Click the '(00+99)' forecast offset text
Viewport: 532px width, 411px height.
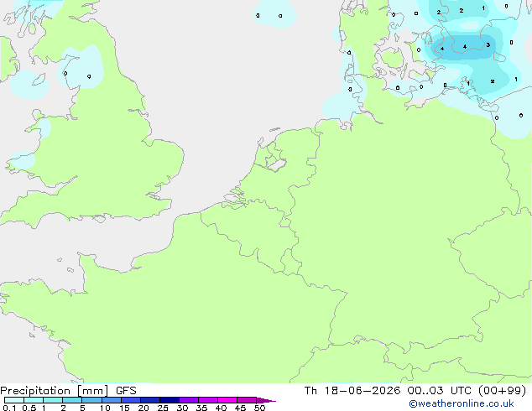(x=502, y=391)
